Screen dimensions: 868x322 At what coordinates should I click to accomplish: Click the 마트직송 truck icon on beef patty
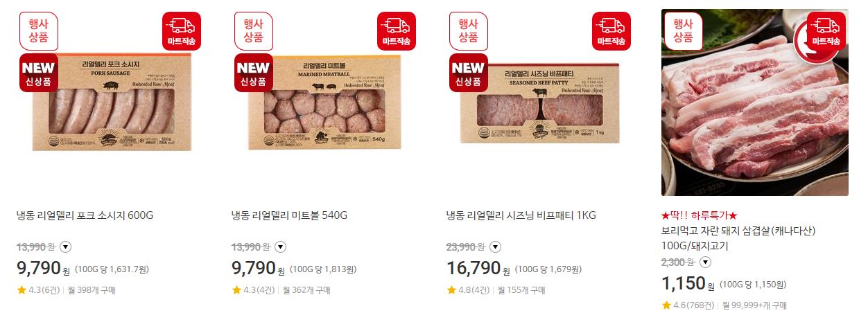611,31
